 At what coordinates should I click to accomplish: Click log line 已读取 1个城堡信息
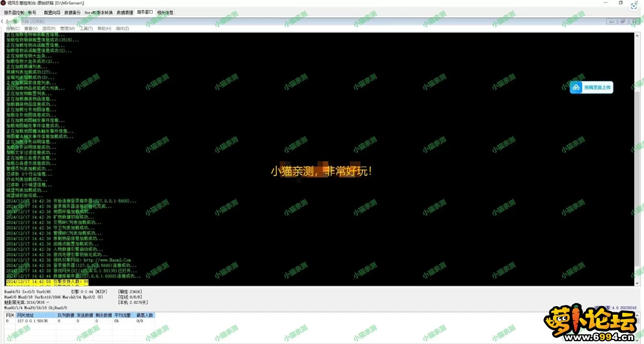[29, 185]
